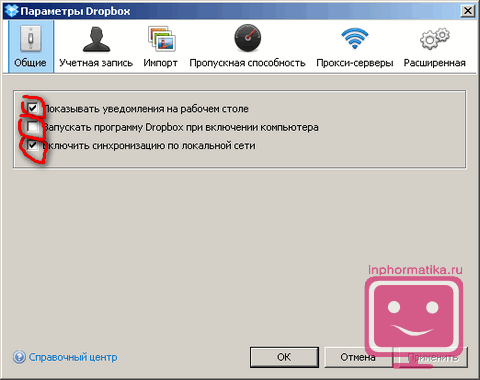This screenshot has width=480, height=380.
Task: Click the help question-mark icon
Action: (19, 357)
